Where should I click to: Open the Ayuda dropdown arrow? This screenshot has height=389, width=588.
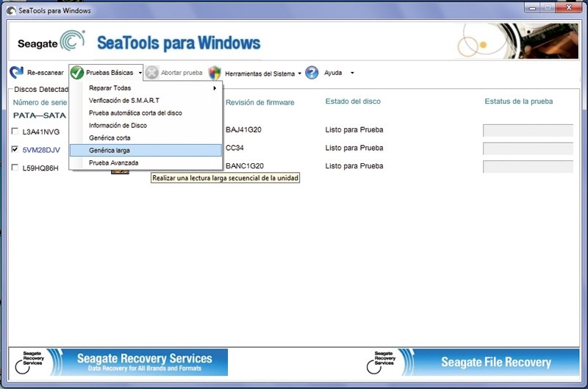tap(352, 73)
